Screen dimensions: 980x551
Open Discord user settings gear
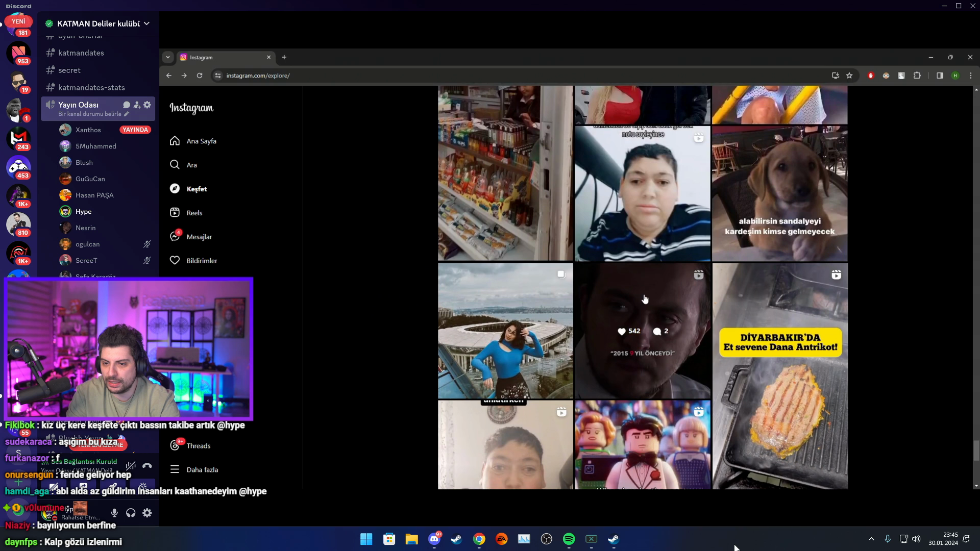(x=147, y=513)
